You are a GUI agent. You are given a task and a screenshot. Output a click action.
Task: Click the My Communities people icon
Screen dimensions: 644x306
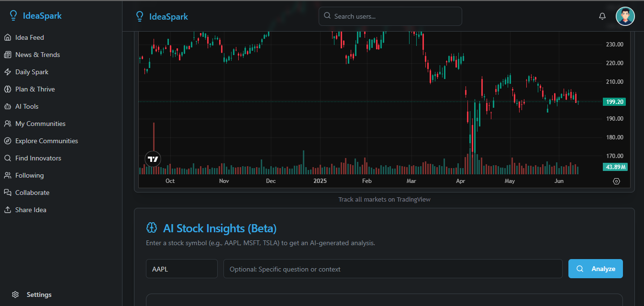(x=7, y=124)
